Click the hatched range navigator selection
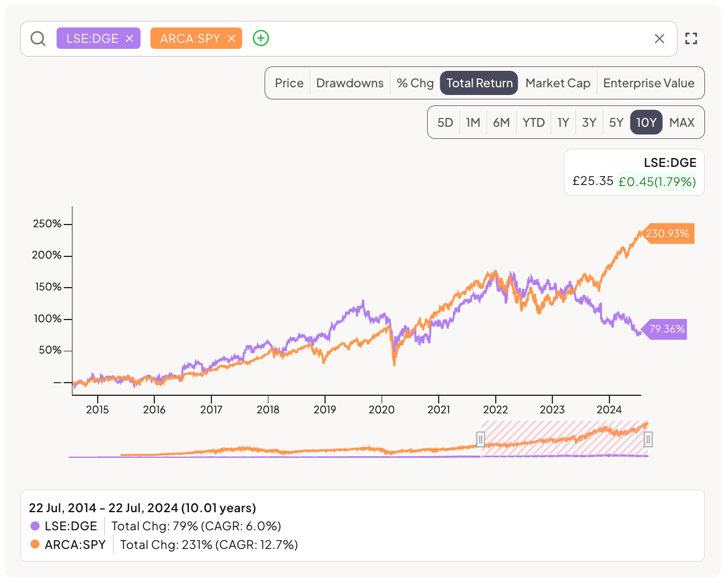Screen dimensions: 728x583 pyautogui.click(x=564, y=439)
